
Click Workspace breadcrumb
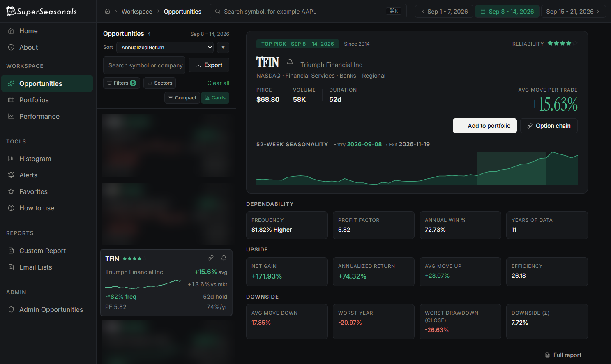pos(137,12)
